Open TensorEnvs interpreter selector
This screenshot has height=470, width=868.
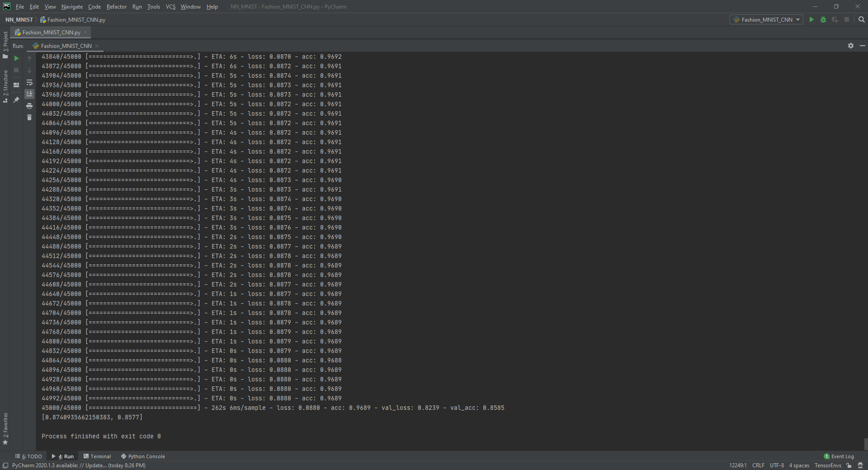(828, 465)
